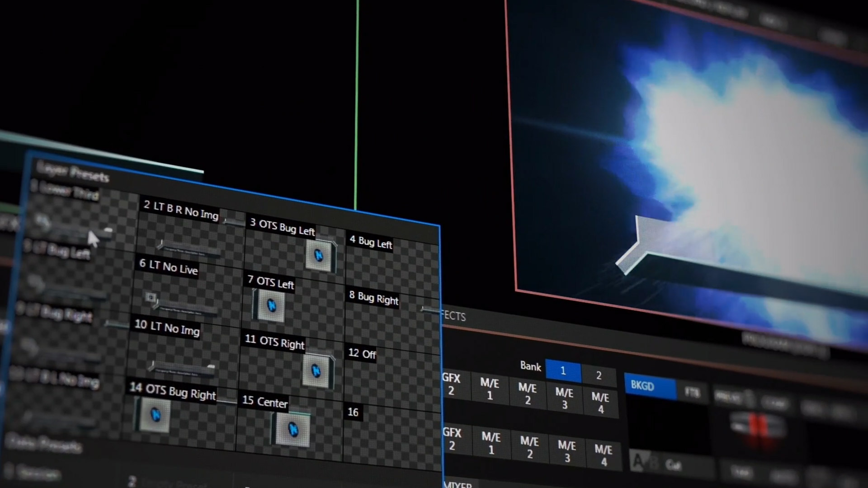Select empty preset slot 16
868x488 pixels.
tap(392, 437)
